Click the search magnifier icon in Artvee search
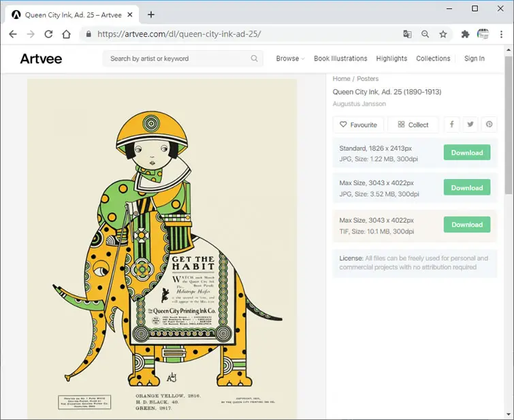 (254, 59)
